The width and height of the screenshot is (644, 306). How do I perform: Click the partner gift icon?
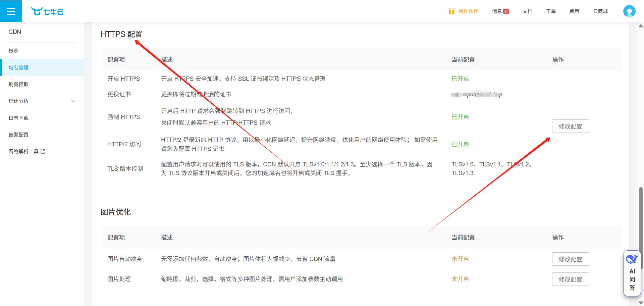(451, 11)
